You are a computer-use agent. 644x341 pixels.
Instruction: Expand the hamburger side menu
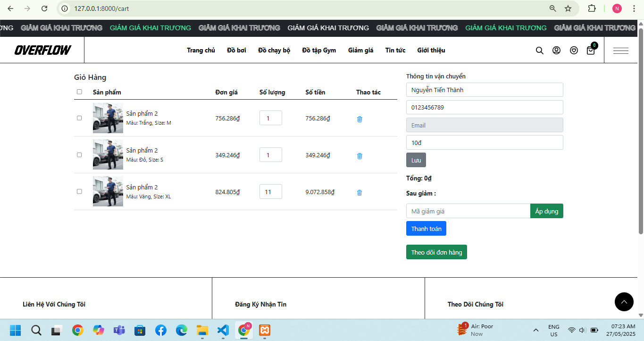[620, 51]
